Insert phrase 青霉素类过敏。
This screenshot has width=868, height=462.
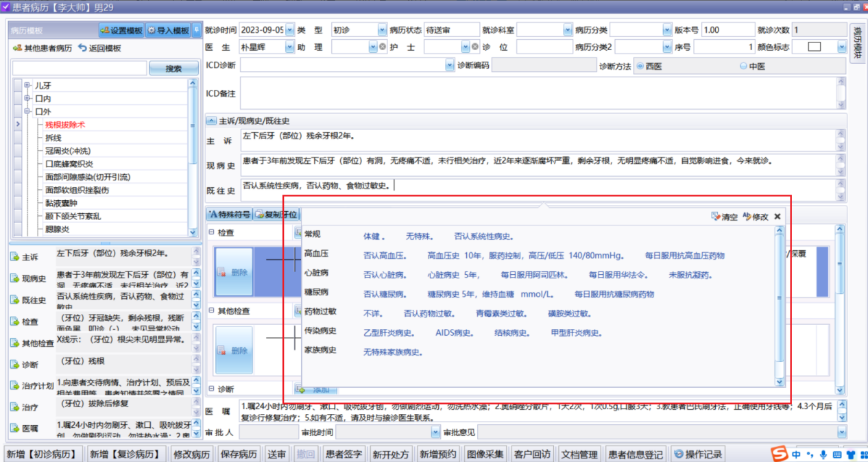(501, 313)
